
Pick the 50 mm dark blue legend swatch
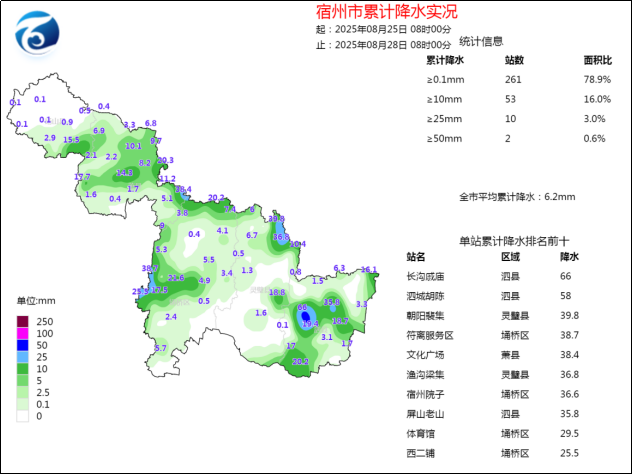click(22, 345)
